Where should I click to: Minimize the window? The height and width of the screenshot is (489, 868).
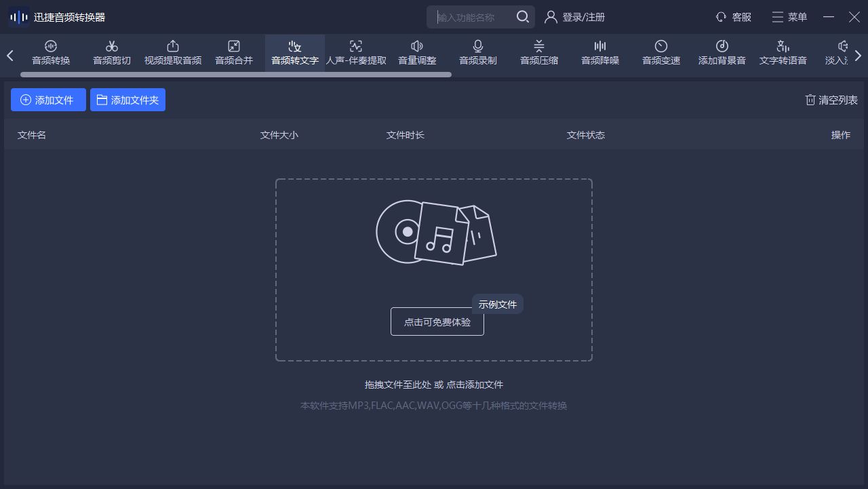(829, 17)
